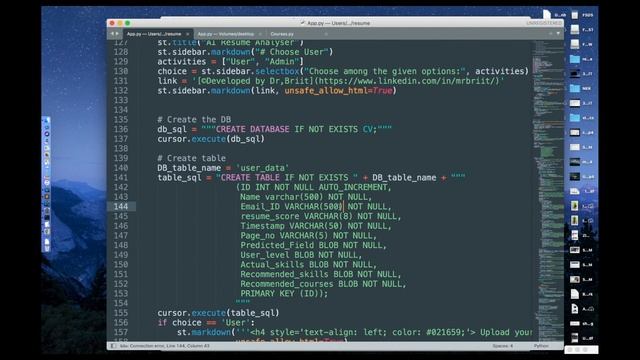
Task: Click the '# Create table' comment
Action: tap(191, 158)
